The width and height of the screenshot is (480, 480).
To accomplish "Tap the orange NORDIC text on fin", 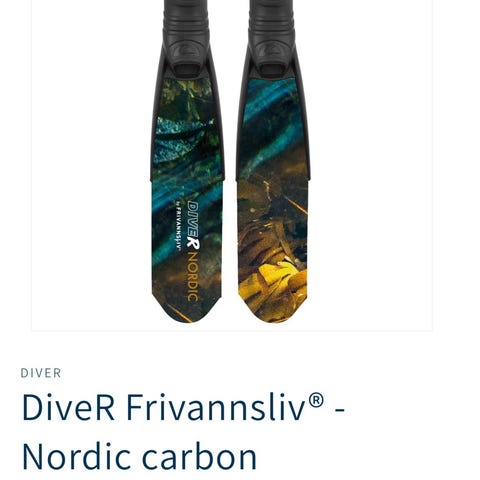I will point(193,277).
